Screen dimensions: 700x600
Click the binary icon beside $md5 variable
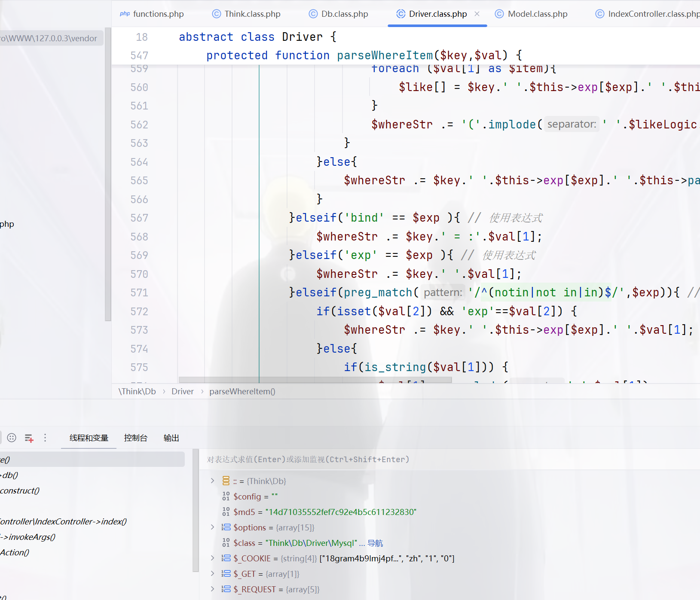[x=226, y=512]
